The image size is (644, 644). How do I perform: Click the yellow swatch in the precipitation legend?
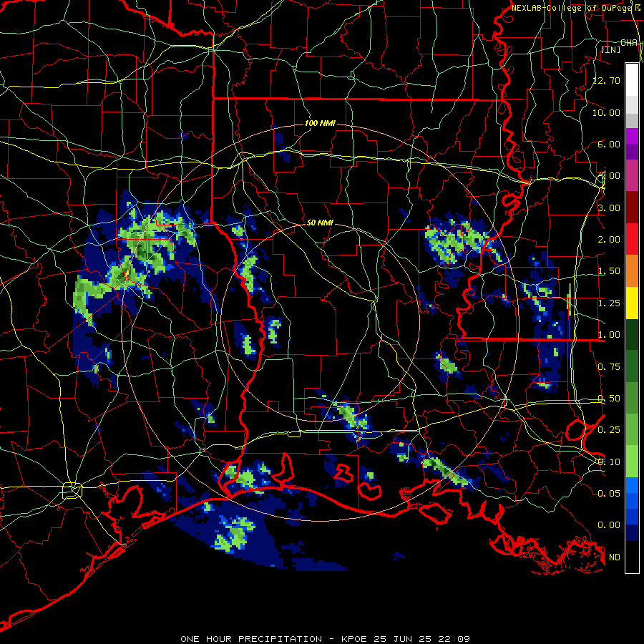pos(632,303)
